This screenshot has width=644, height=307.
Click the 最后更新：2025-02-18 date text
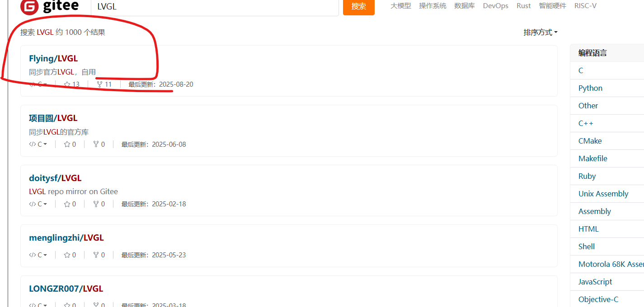tap(154, 204)
